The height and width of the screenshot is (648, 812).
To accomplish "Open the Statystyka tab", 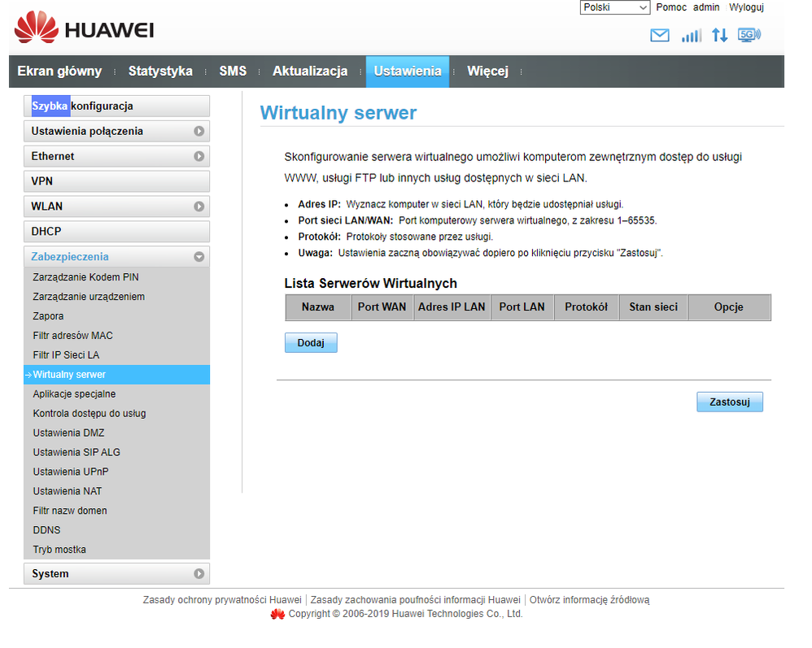I will (x=160, y=71).
